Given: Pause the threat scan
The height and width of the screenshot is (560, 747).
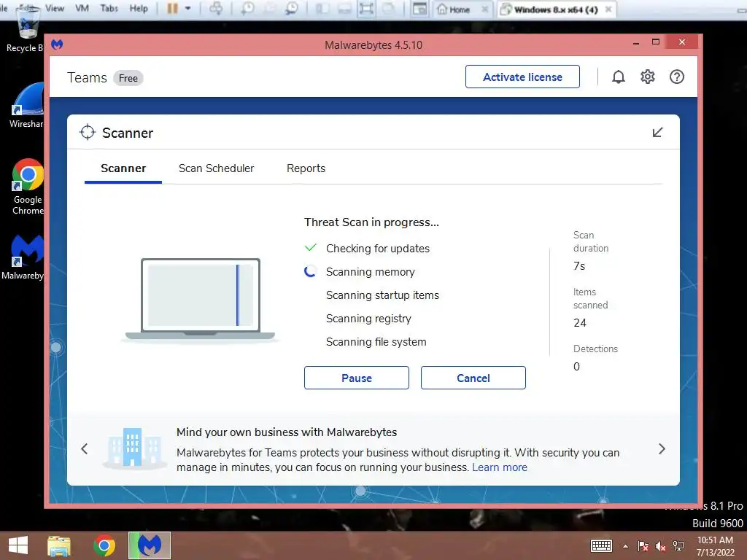Looking at the screenshot, I should (x=356, y=378).
